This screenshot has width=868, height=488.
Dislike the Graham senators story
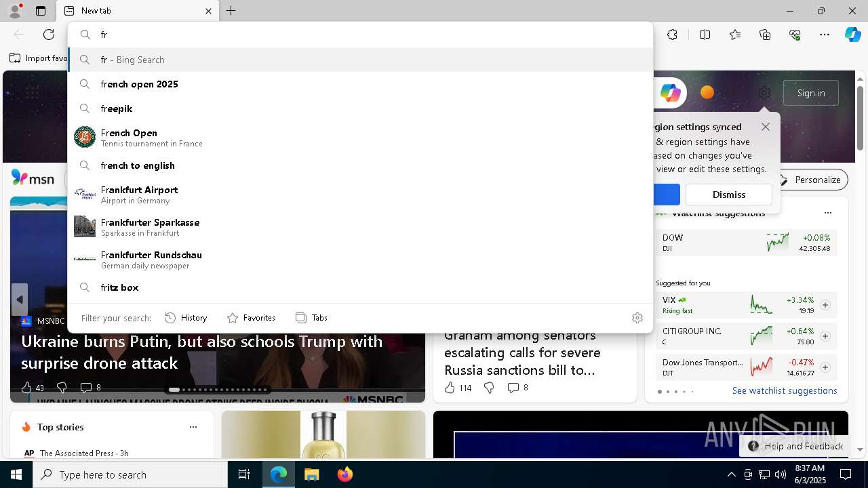tap(489, 388)
